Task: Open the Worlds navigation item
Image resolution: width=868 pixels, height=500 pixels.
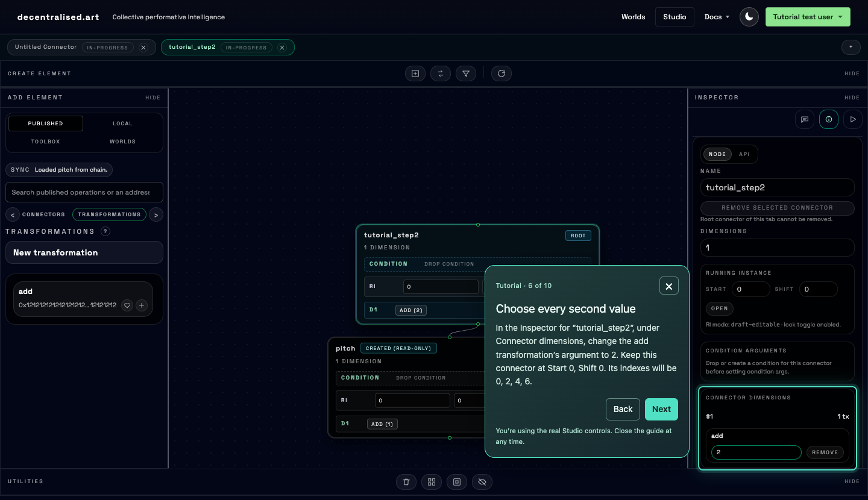Action: pos(634,17)
